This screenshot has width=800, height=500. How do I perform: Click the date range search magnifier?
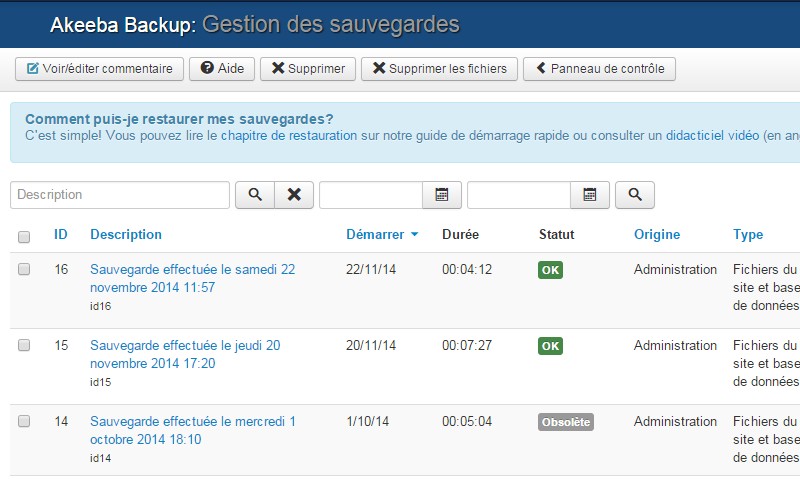click(x=635, y=195)
